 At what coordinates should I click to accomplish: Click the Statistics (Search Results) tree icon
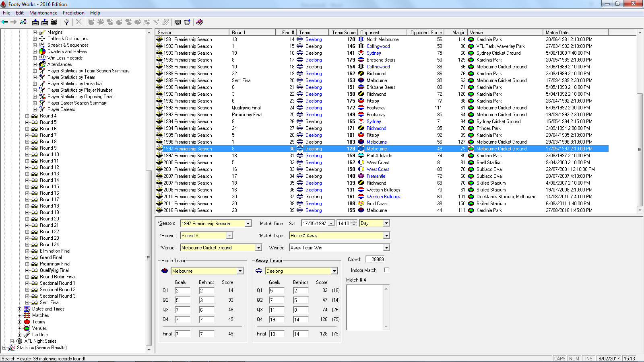(x=12, y=348)
